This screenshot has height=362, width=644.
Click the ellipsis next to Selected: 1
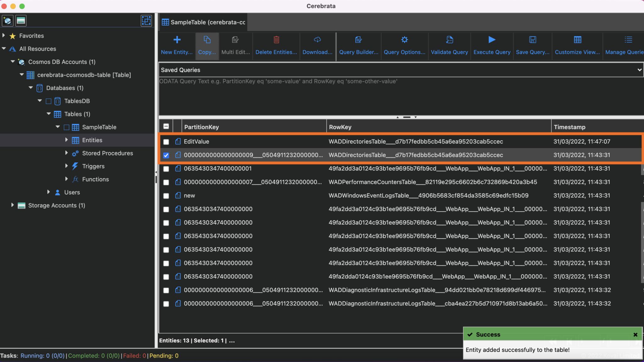pos(232,341)
